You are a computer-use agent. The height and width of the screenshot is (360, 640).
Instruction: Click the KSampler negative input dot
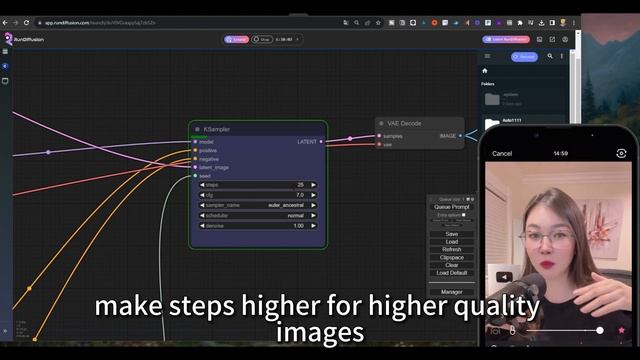(195, 159)
